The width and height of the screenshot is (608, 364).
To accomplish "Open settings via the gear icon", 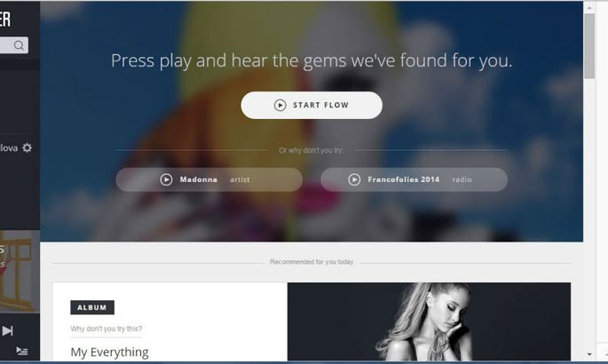I will (27, 147).
